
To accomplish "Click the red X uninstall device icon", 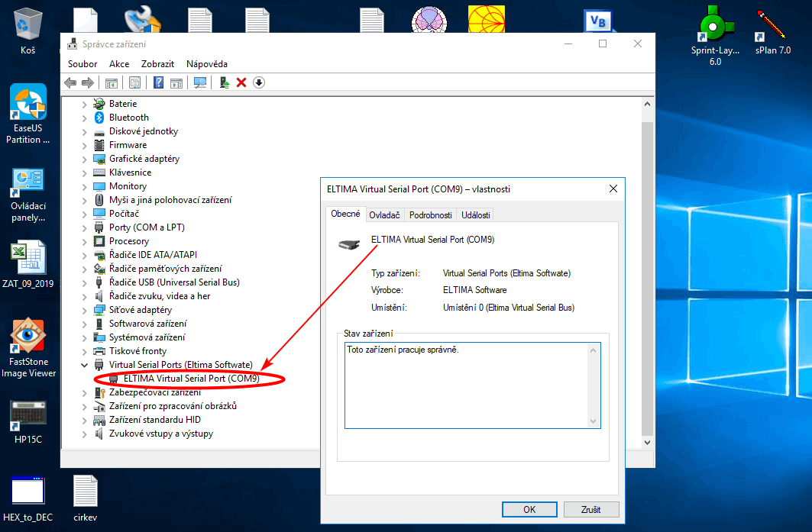I will point(241,82).
